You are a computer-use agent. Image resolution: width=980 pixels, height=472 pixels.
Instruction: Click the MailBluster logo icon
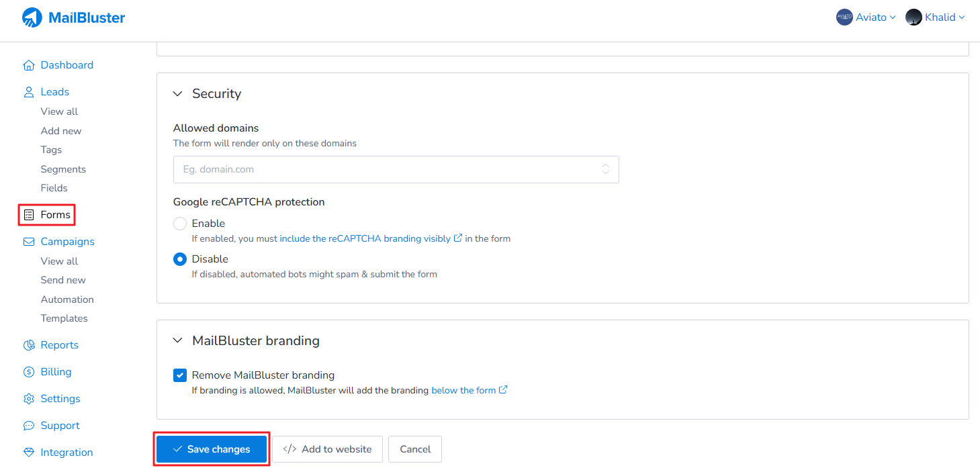(32, 17)
